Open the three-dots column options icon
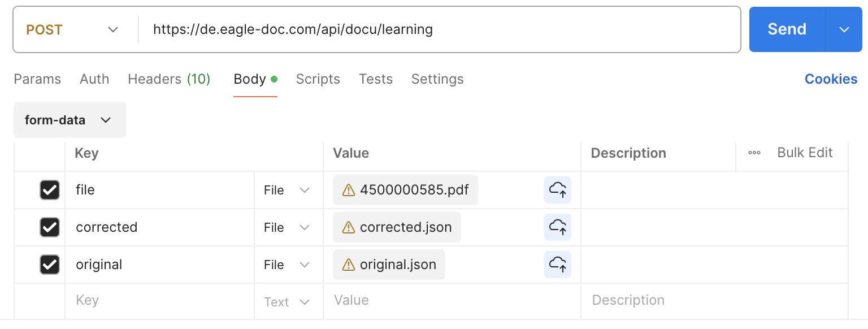Screen dimensions: 868x329 pos(754,153)
